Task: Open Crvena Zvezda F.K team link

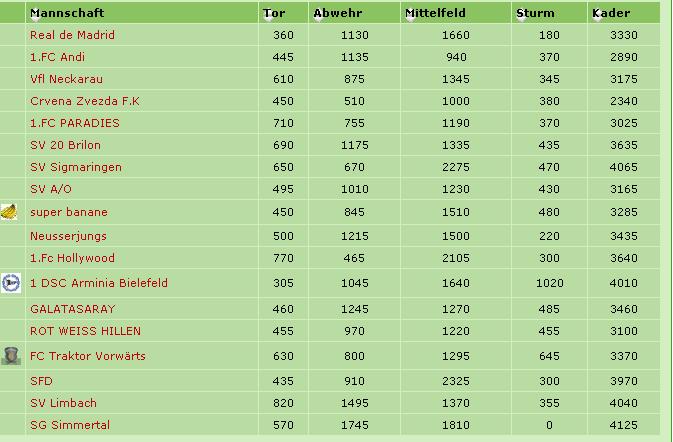Action: coord(84,101)
